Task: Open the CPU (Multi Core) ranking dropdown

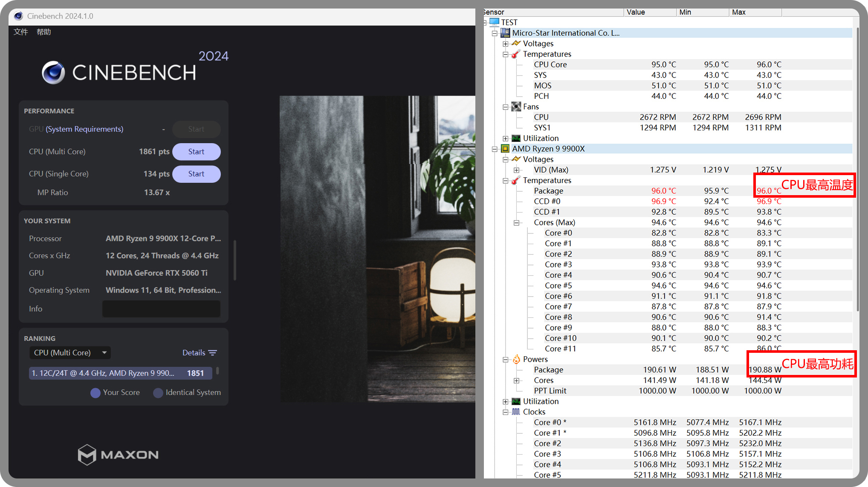Action: pos(70,353)
